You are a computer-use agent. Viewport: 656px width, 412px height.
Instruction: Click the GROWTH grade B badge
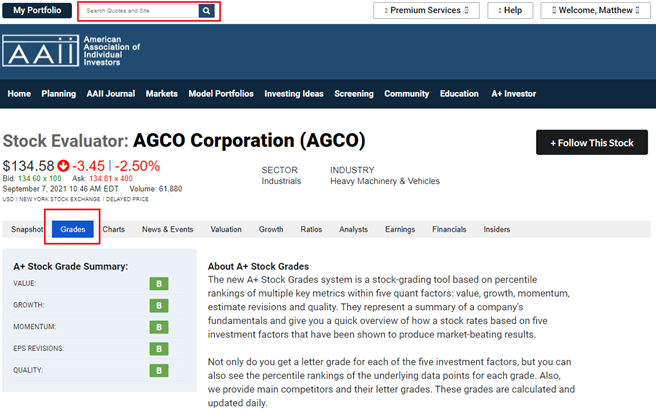[159, 305]
